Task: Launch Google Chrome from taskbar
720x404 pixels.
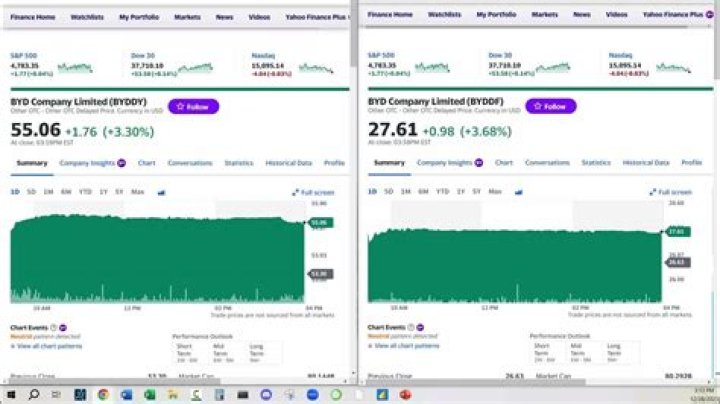Action: click(103, 394)
